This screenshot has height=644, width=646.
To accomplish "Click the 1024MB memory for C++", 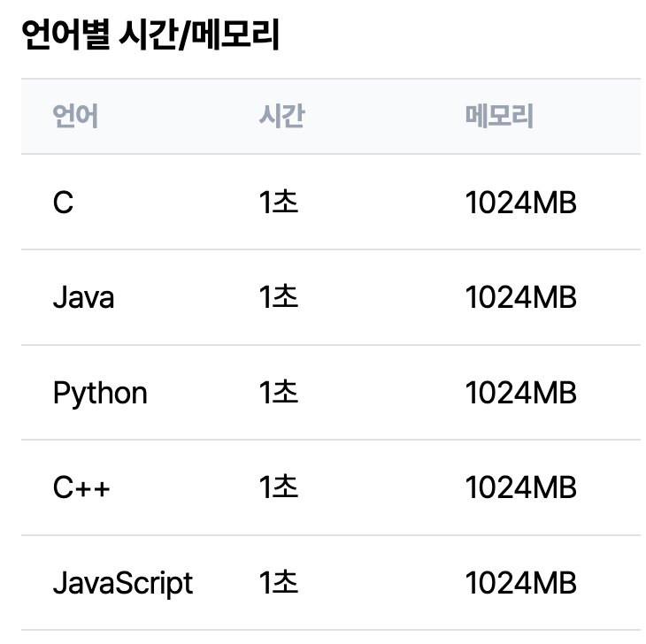I will [x=520, y=487].
